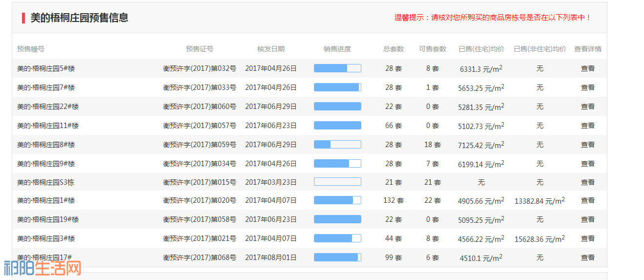Open 查看 link for 美的·梧桐庄园8#楼
Image resolution: width=644 pixels, height=280 pixels.
(x=587, y=145)
